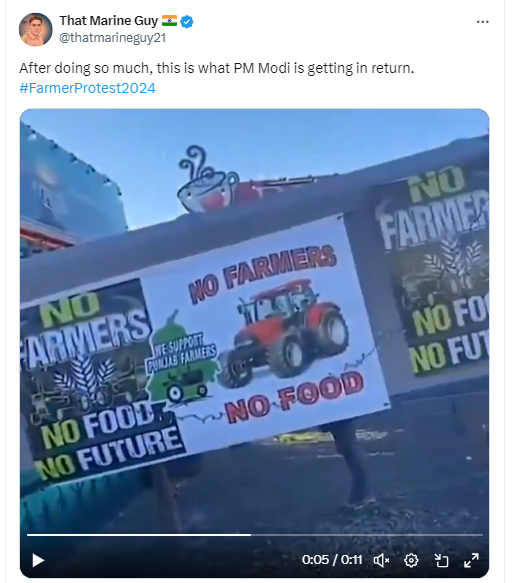Click the blue verified badge icon
Viewport: 513px width, 583px height.
pyautogui.click(x=187, y=22)
